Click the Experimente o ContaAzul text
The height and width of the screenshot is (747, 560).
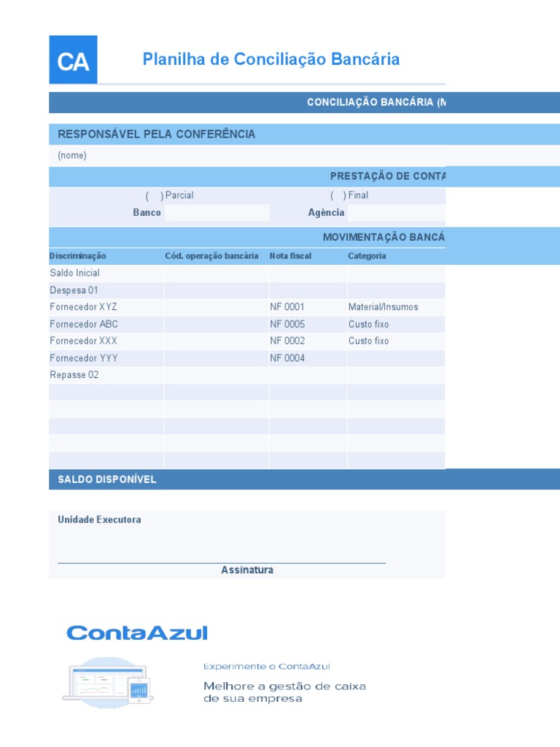coord(267,667)
